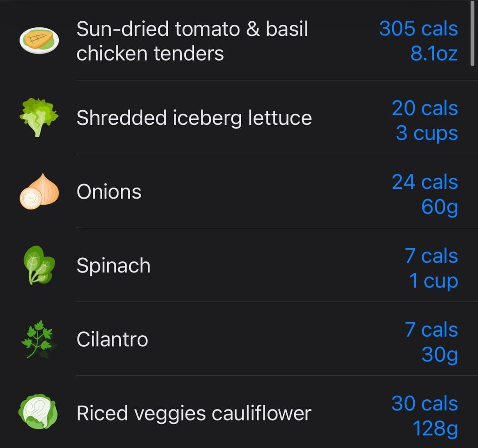Change the 128g cauliflower serving
This screenshot has height=448, width=478.
tap(435, 429)
